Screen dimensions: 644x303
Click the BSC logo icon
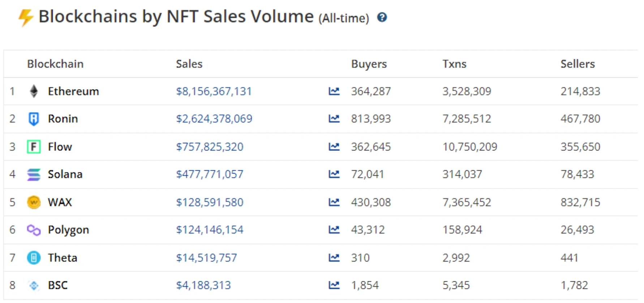(x=34, y=286)
